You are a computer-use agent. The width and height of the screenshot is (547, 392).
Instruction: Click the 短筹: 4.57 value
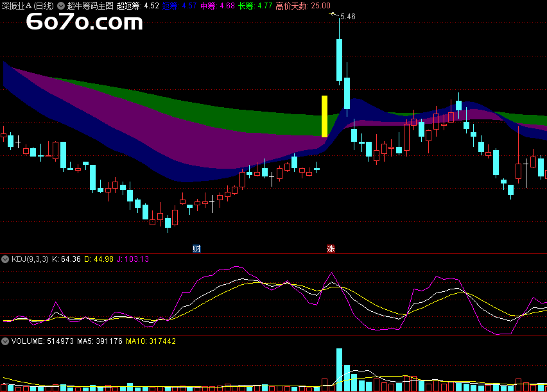(x=179, y=6)
